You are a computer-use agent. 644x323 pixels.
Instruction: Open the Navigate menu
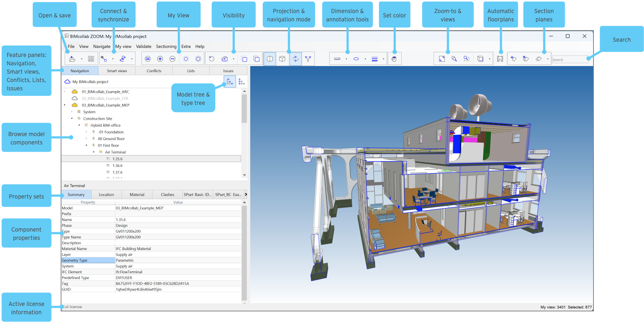102,46
